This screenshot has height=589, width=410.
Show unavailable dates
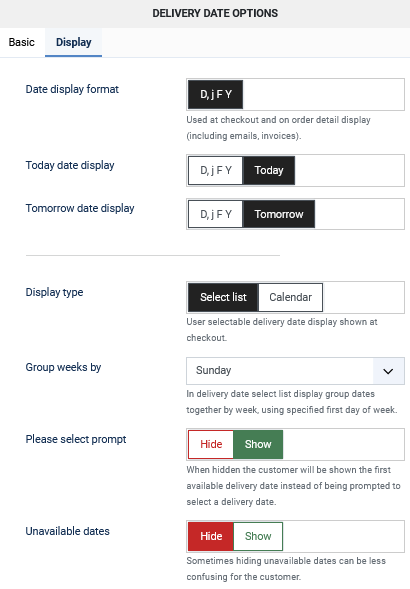coord(258,536)
